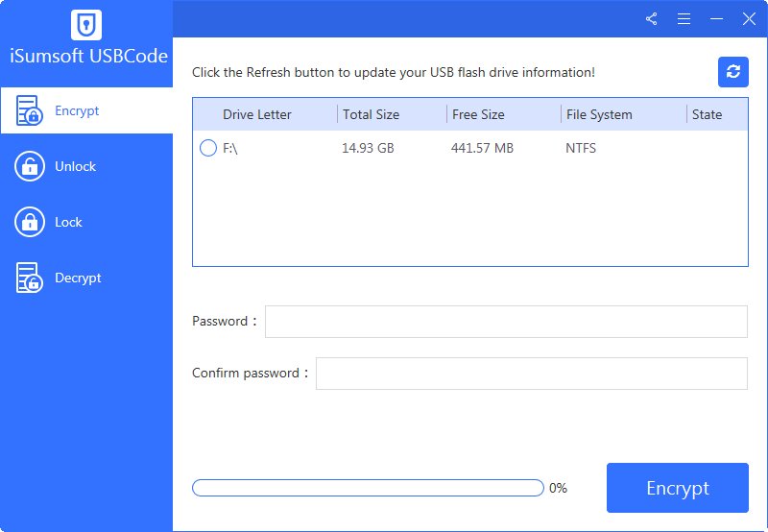Viewport: 768px width, 532px height.
Task: Click the Unlock padlock icon
Action: click(29, 167)
